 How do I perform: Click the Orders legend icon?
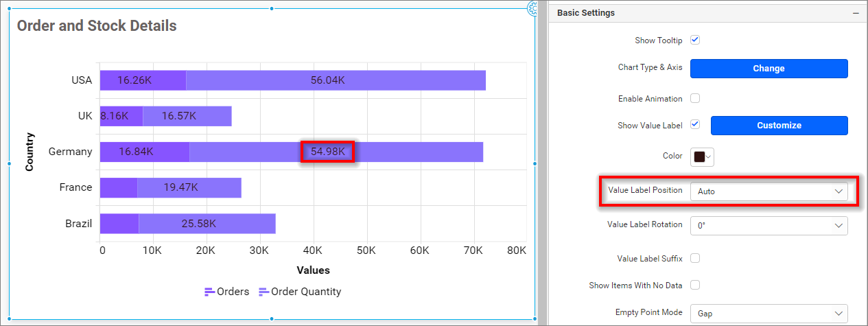210,292
